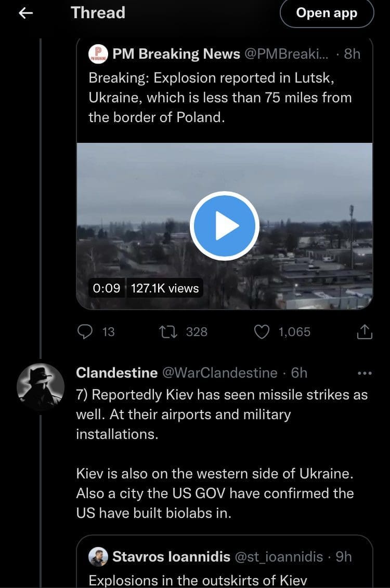Go back using the left arrow
This screenshot has width=390, height=588.
25,13
